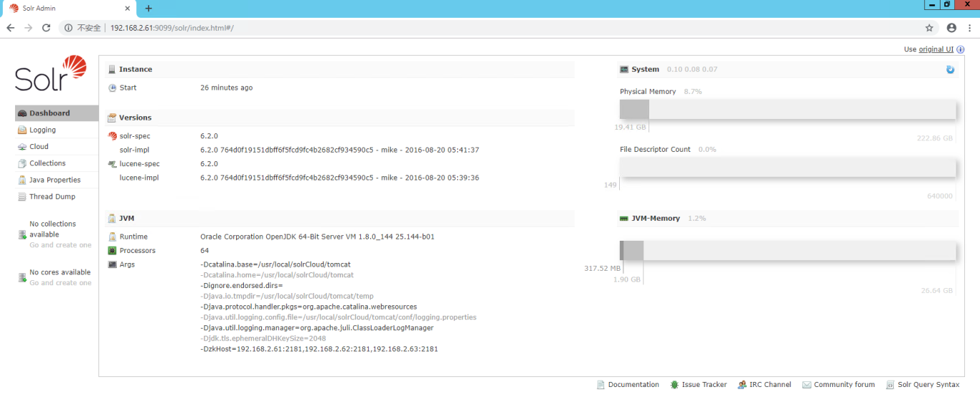Switch to the Solr Admin browser tab

tap(68, 9)
